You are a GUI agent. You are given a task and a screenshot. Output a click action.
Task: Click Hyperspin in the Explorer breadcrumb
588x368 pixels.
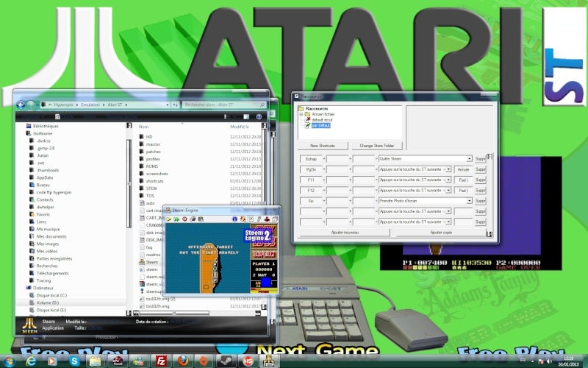(x=63, y=105)
